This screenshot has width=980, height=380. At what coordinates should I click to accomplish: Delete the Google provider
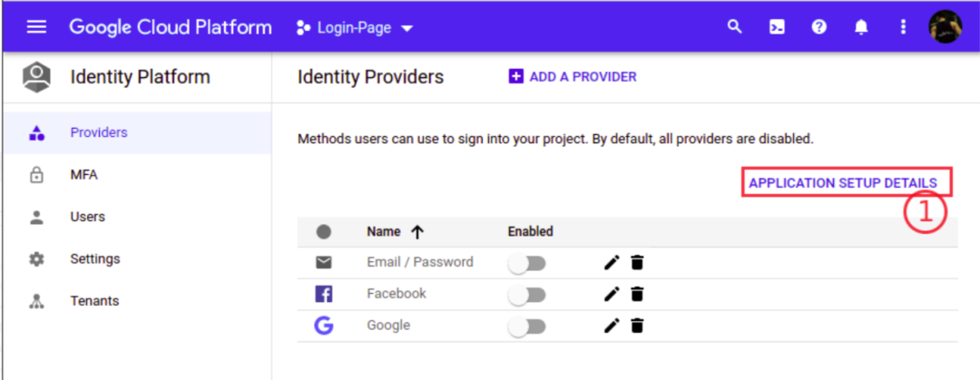click(637, 326)
